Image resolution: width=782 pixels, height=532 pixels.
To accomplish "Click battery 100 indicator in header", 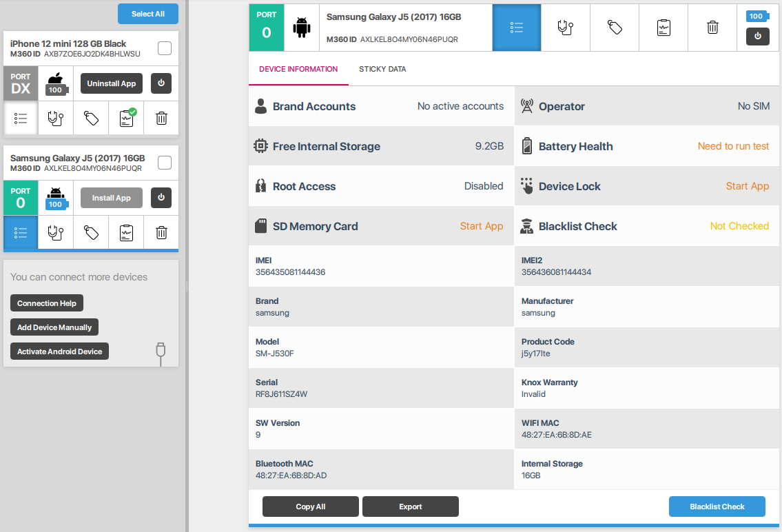I will point(757,16).
